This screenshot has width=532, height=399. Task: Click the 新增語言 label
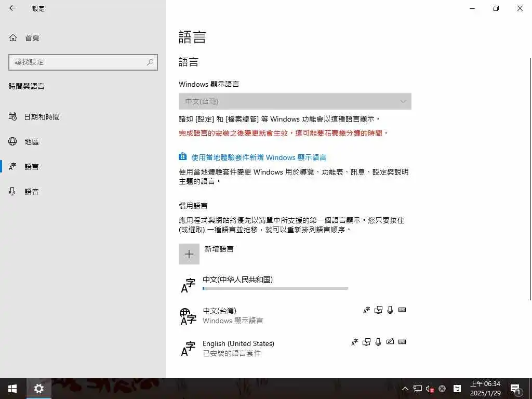point(219,249)
